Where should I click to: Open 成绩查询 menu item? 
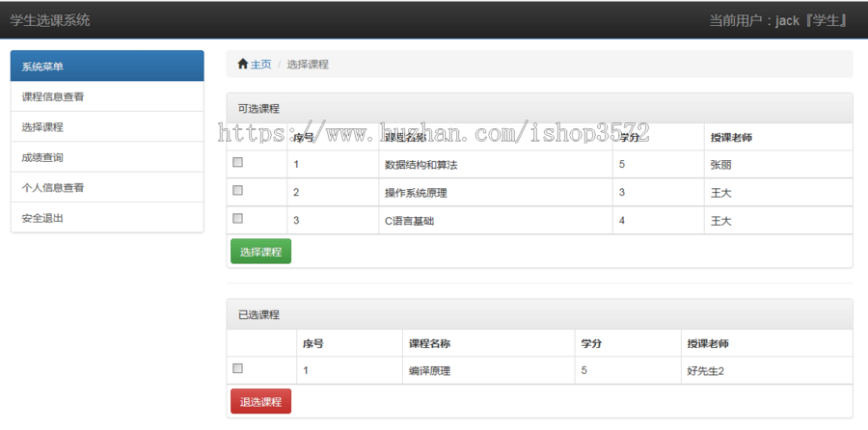pos(107,157)
